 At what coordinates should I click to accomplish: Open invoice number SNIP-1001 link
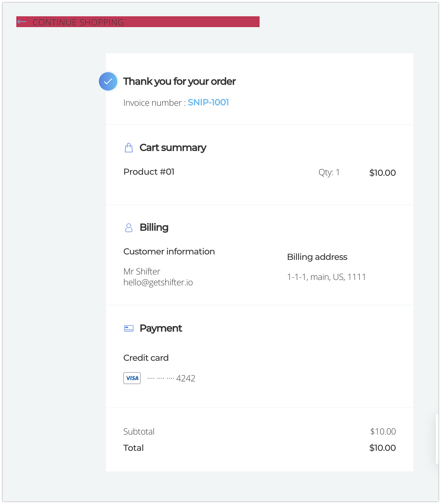click(208, 103)
